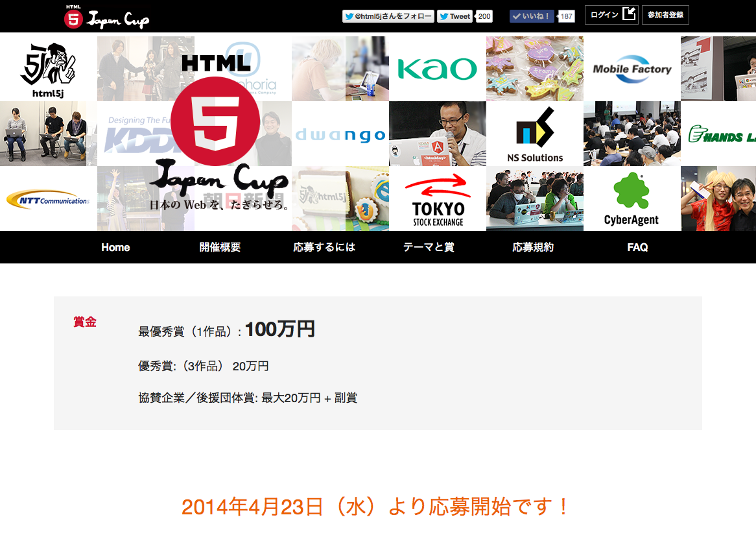The width and height of the screenshot is (756, 539).
Task: Click the NTT Communications logo tile
Action: pyautogui.click(x=48, y=200)
